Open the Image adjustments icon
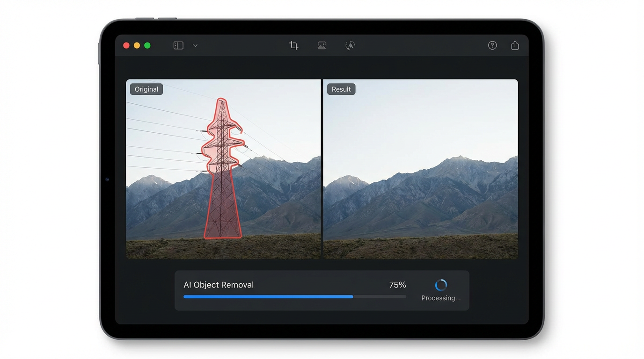644x359 pixels. click(322, 45)
